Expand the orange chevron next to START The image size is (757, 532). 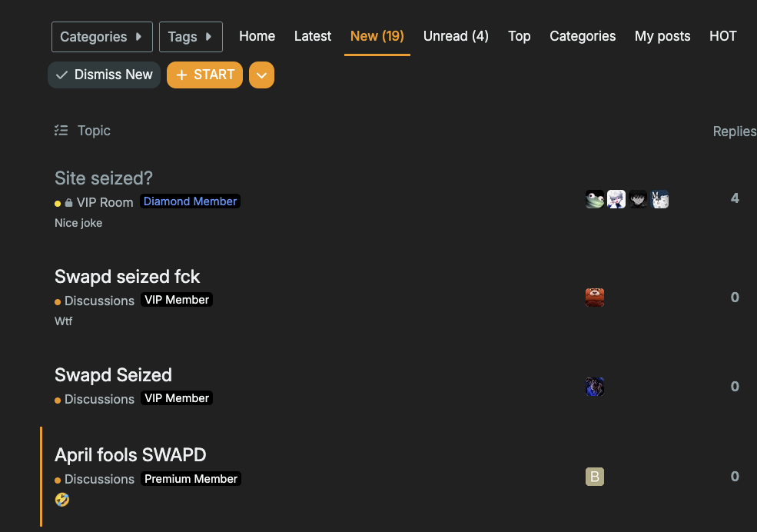(261, 75)
